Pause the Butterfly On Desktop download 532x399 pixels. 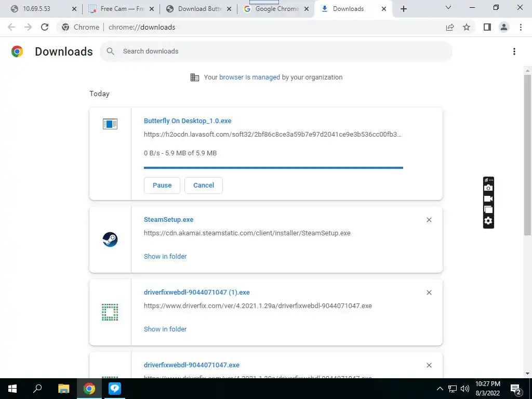(x=162, y=185)
